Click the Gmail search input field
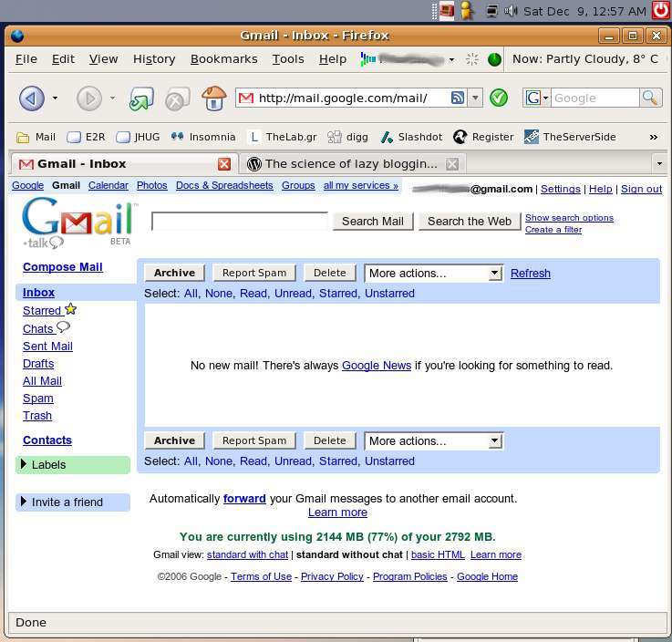Viewport: 672px width, 642px height. pyautogui.click(x=239, y=221)
